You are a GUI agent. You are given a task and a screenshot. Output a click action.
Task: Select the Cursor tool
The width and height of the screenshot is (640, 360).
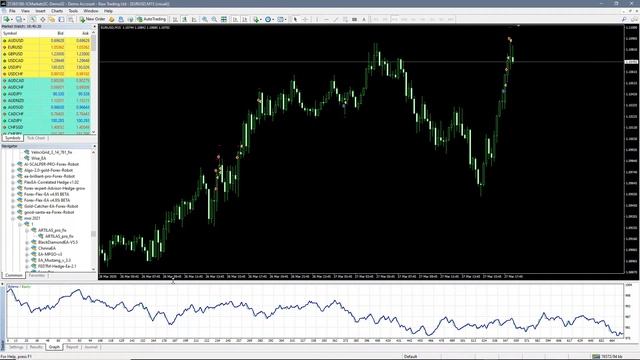[296, 19]
